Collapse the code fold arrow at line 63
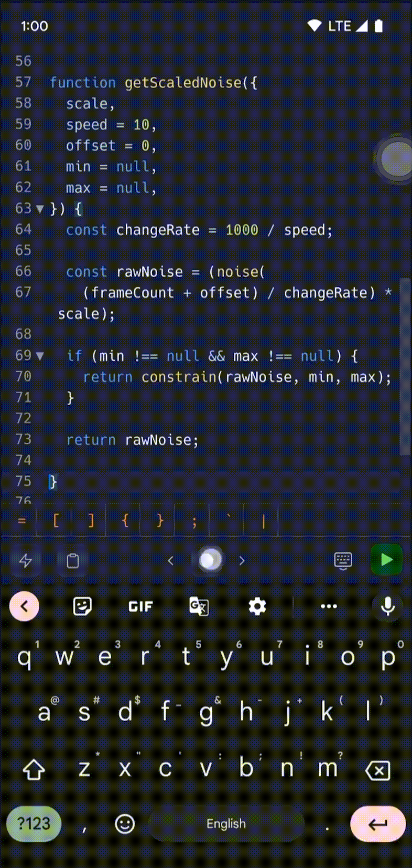This screenshot has width=412, height=868. point(40,209)
